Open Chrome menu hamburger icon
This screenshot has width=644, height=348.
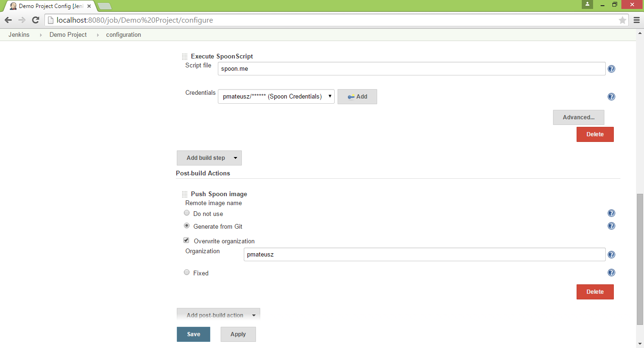coord(636,20)
